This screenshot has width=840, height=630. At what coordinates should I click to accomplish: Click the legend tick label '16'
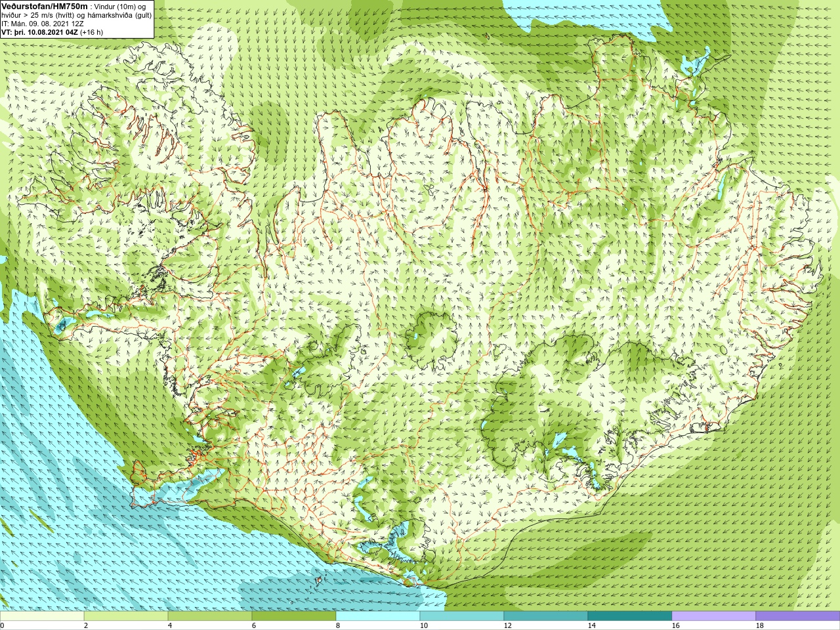(675, 625)
